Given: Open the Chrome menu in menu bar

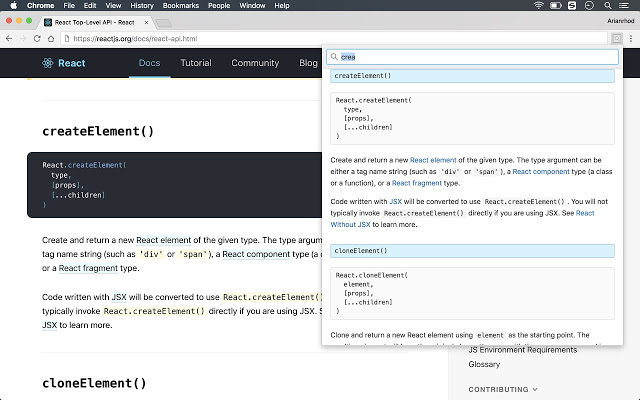Looking at the screenshot, I should [40, 5].
